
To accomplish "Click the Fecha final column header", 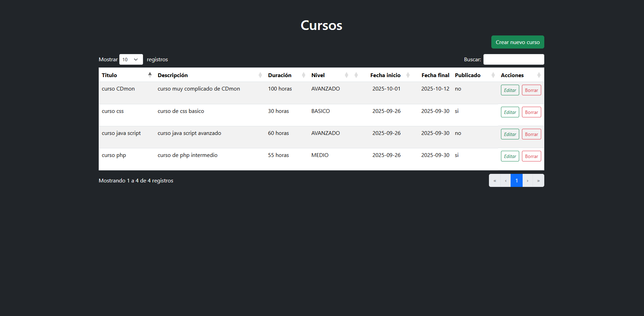I will click(435, 75).
